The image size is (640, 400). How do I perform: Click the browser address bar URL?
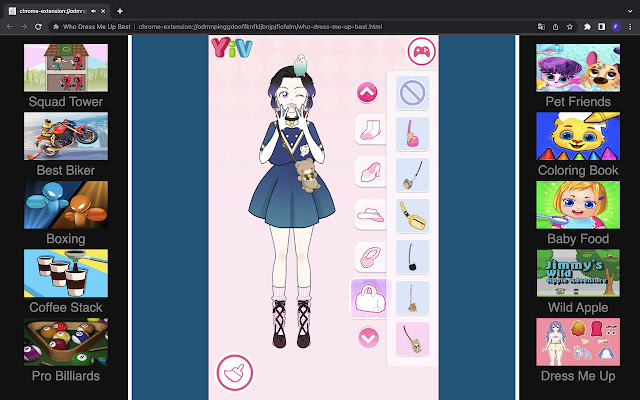coord(260,27)
